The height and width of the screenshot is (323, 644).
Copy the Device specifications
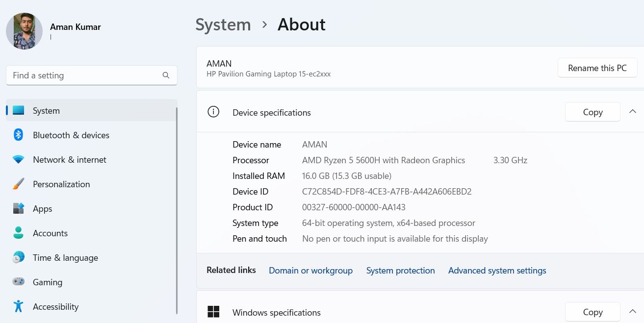(x=592, y=112)
